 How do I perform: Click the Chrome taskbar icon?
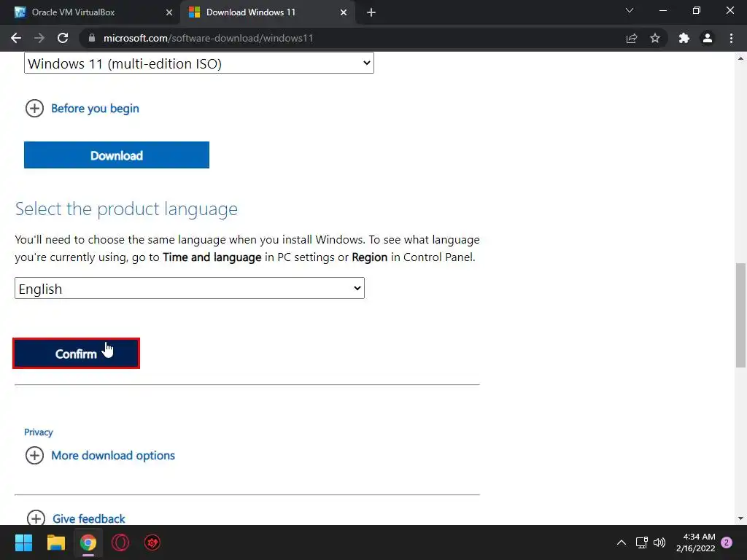(x=88, y=542)
